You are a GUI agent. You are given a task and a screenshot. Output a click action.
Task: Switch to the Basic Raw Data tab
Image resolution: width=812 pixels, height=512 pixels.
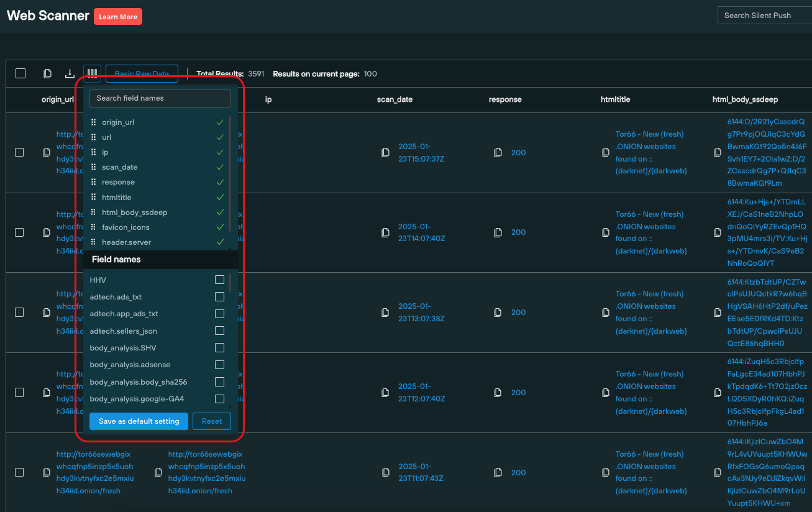(142, 74)
